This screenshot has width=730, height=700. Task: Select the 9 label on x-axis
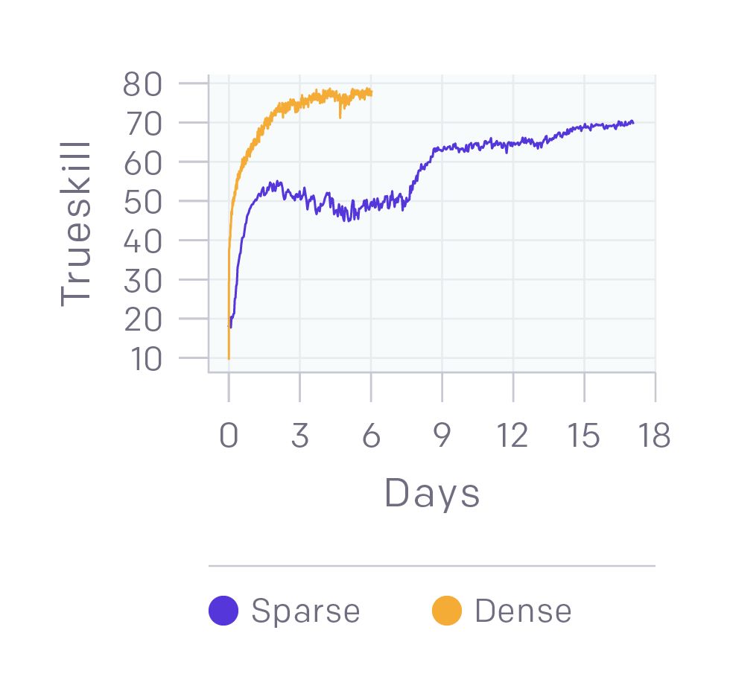442,436
